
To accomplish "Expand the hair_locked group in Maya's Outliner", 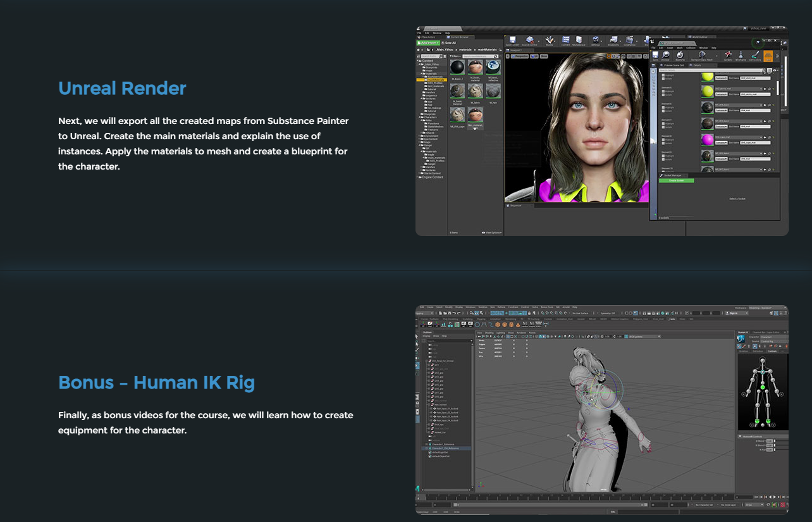I will (x=428, y=404).
